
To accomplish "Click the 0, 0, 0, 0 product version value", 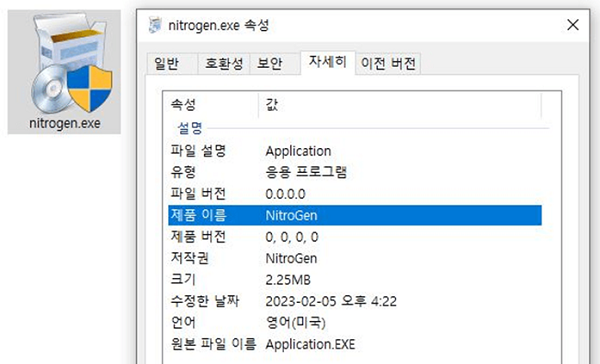I will point(292,237).
